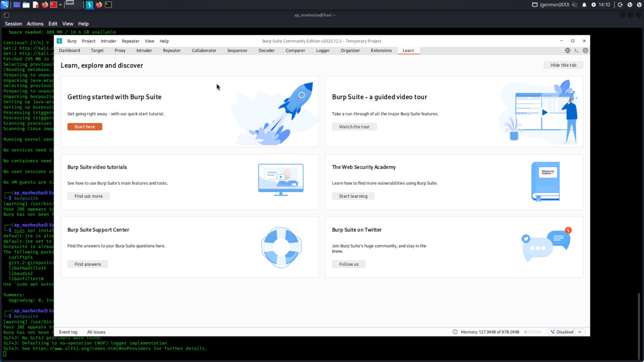This screenshot has width=644, height=362.
Task: Expand the arrow next to red terminal launcher
Action: (x=60, y=5)
